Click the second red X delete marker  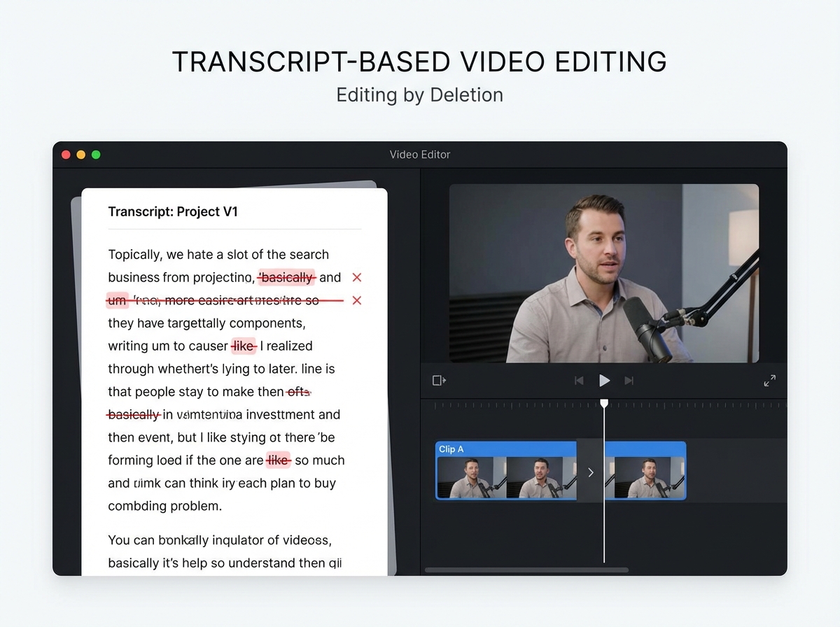coord(357,300)
